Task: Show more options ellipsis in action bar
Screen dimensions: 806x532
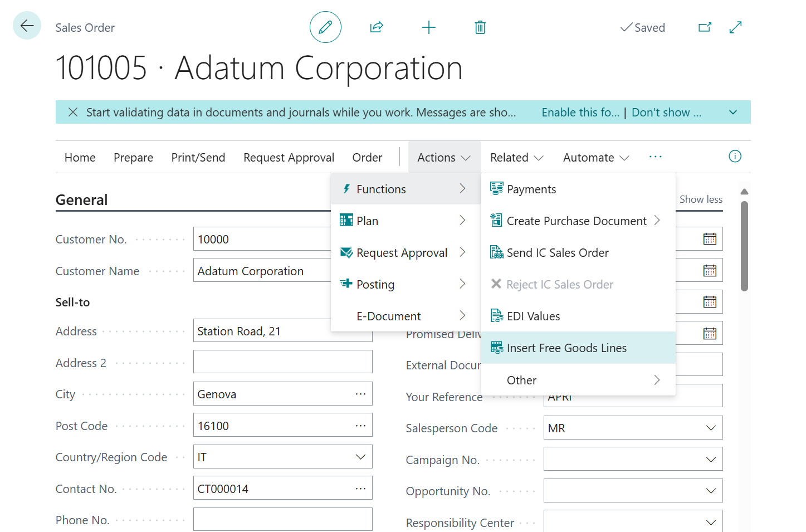Action: [656, 157]
